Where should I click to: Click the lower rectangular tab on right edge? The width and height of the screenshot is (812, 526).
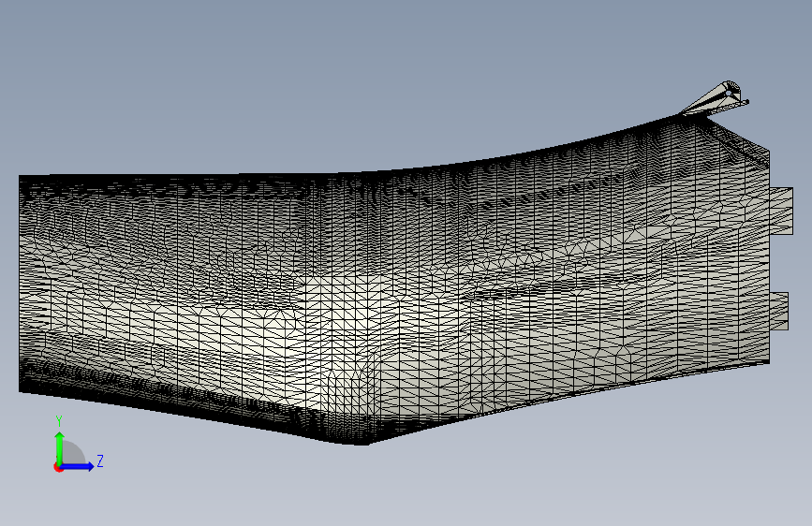(778, 311)
